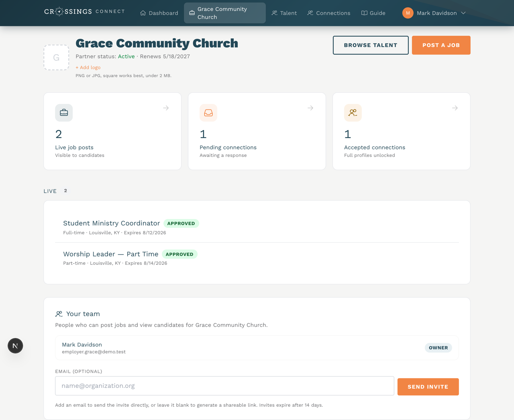This screenshot has width=514, height=420.
Task: Click the arrow on Accepted connections card
Action: tap(455, 108)
